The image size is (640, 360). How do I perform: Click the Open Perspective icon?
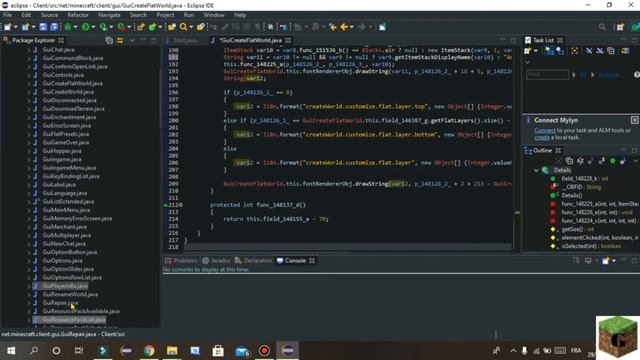tap(620, 27)
